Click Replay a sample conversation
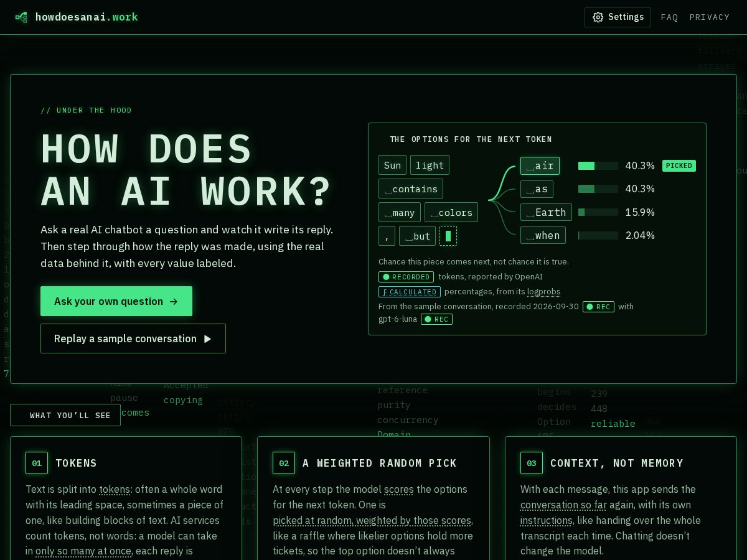This screenshot has height=560, width=747. click(133, 338)
